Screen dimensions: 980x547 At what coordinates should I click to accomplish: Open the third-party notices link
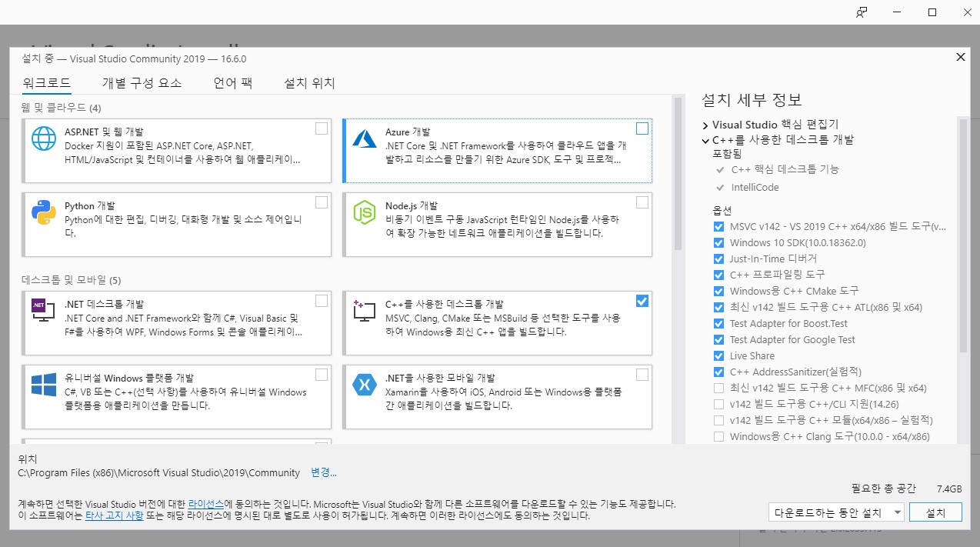pos(114,515)
